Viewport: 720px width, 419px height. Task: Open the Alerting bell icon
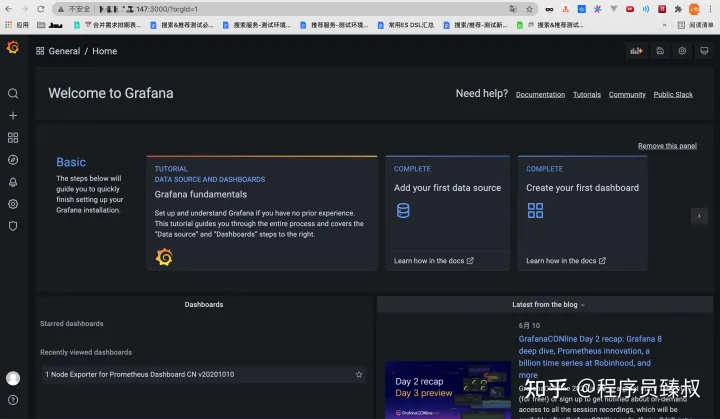[x=13, y=182]
